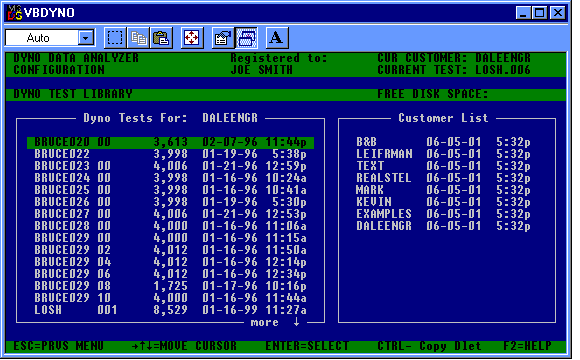Select customer MARK in Customer List
Image resolution: width=580 pixels, height=360 pixels.
443,190
